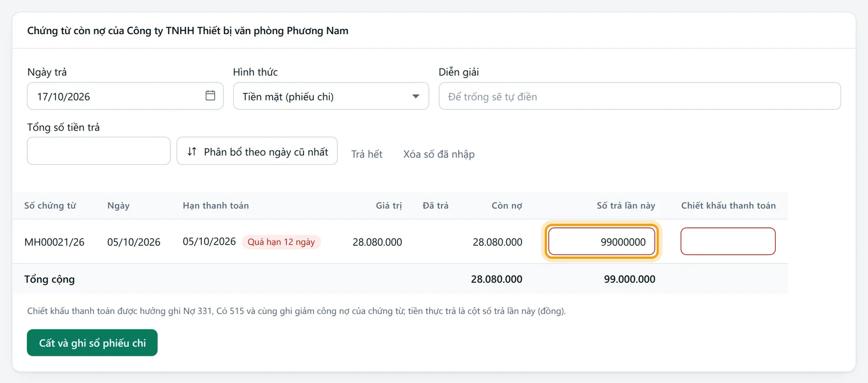Click Chiết khấu thanh toán column header
Image resolution: width=868 pixels, height=383 pixels.
click(729, 206)
